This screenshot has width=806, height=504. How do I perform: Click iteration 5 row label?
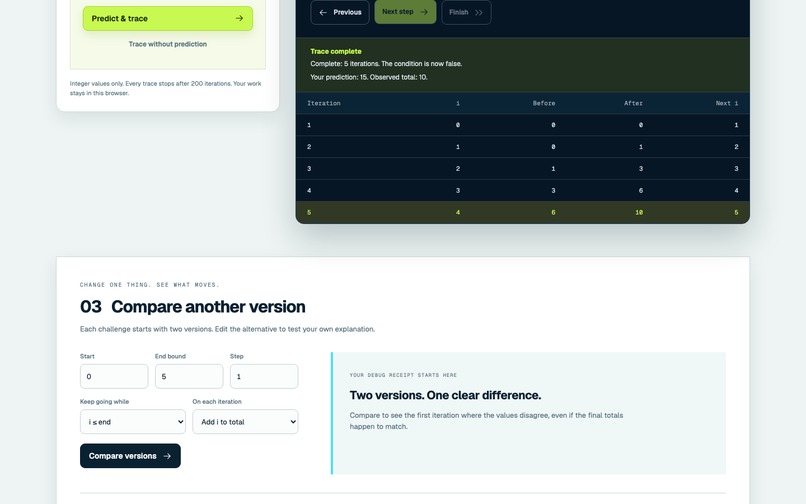click(309, 212)
